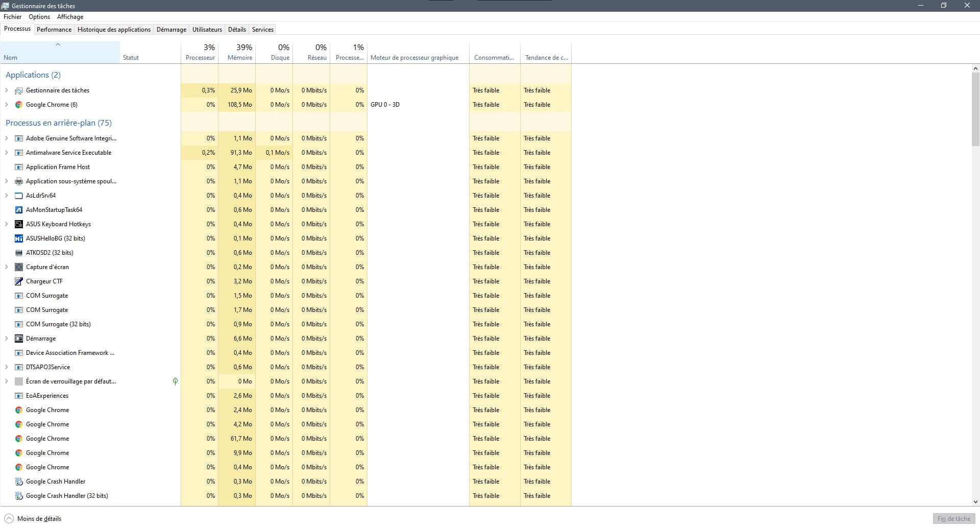Click the AsMonStartupTask64 icon
Image resolution: width=980 pixels, height=529 pixels.
[x=19, y=210]
